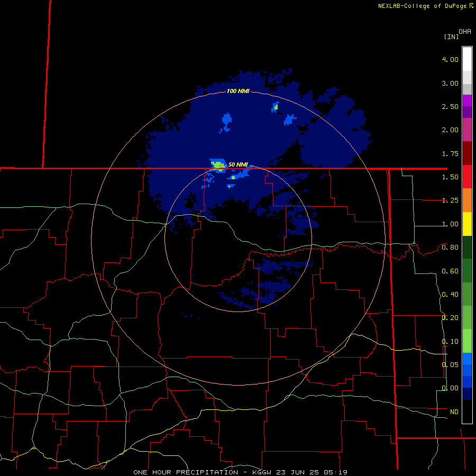Select the 0.60 legend value
This screenshot has width=476, height=476.
pos(450,271)
